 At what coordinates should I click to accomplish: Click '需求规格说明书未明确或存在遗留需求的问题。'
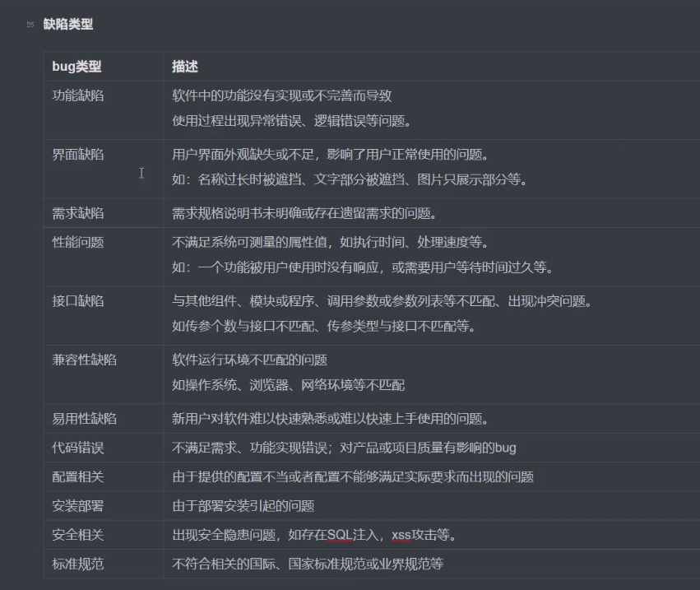click(x=304, y=213)
